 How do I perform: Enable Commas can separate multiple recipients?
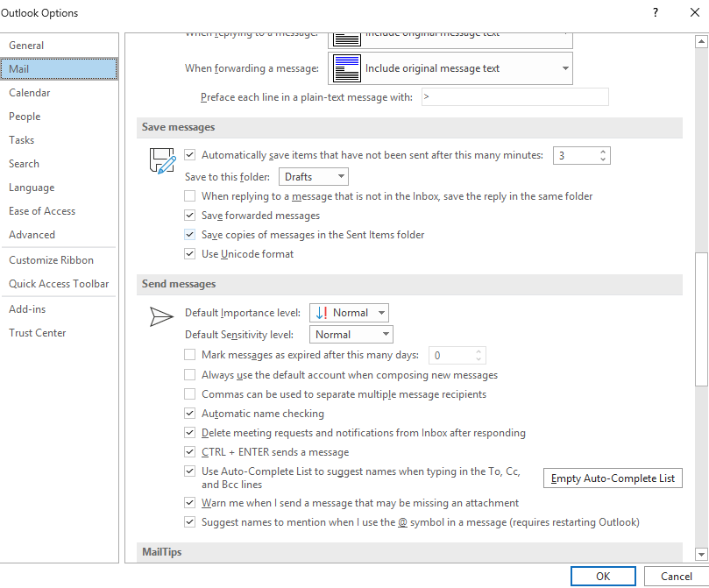pyautogui.click(x=190, y=394)
